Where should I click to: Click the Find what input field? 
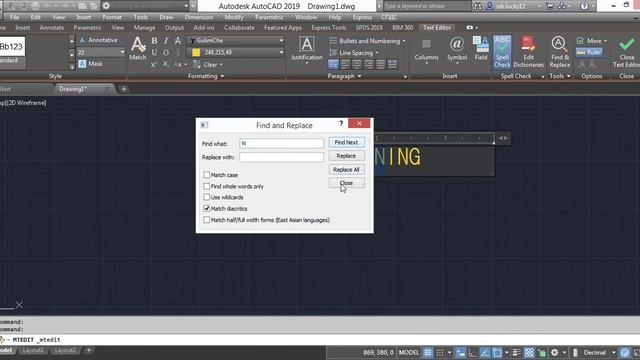(282, 143)
